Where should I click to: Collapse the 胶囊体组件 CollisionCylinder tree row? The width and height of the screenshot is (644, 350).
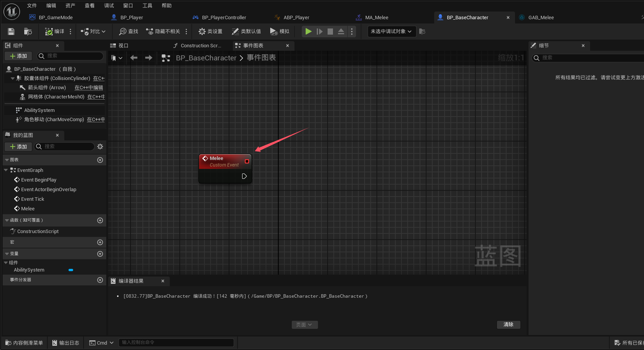13,78
